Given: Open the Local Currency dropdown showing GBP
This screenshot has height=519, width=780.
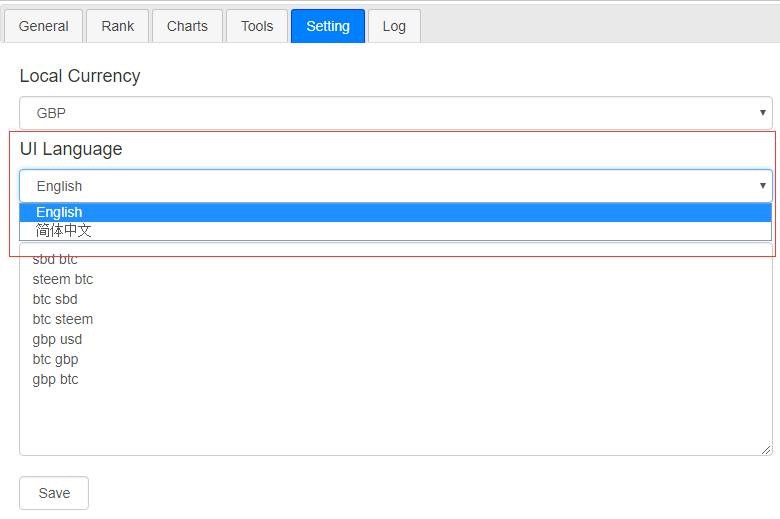Looking at the screenshot, I should pyautogui.click(x=395, y=113).
